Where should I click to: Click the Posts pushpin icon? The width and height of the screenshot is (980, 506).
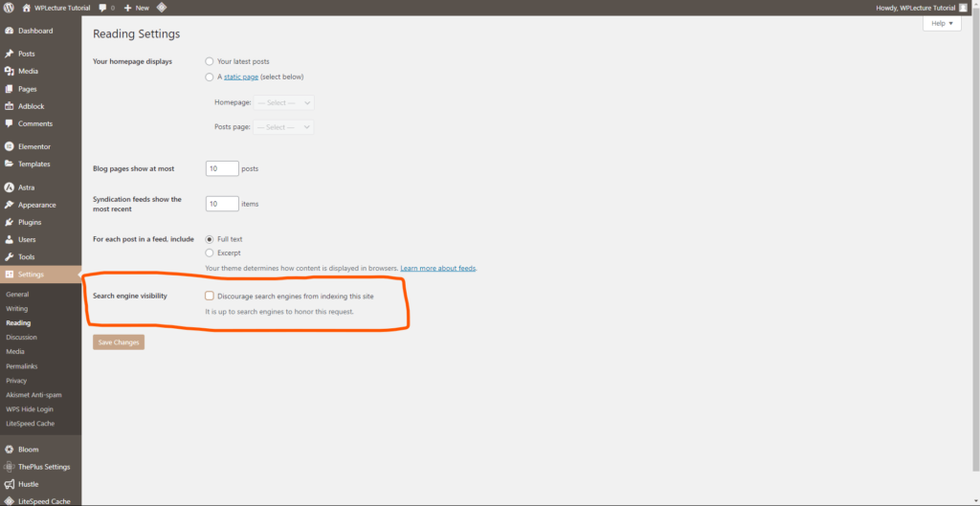(10, 54)
